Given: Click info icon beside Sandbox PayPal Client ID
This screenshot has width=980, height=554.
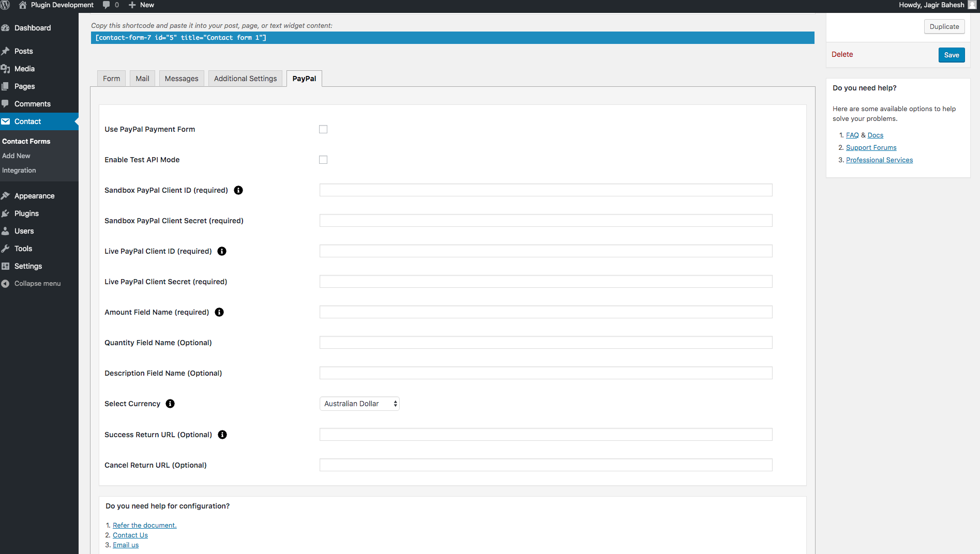Looking at the screenshot, I should [238, 190].
